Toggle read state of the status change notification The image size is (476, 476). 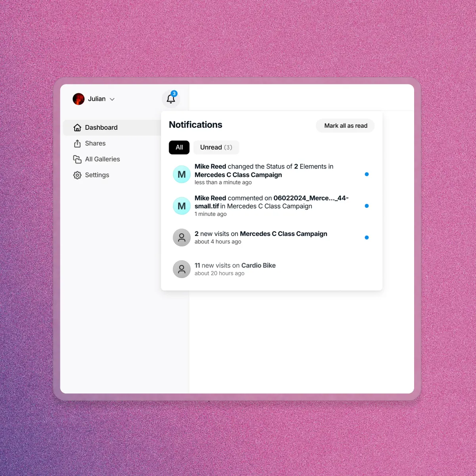[x=367, y=174]
